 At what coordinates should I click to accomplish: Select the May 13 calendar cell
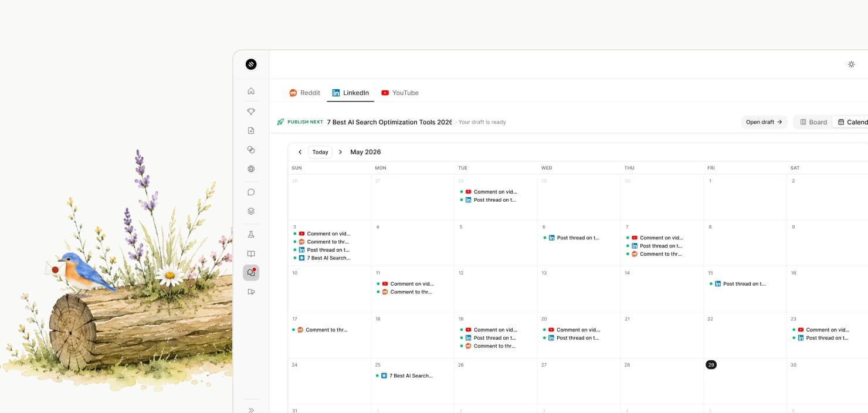point(579,289)
